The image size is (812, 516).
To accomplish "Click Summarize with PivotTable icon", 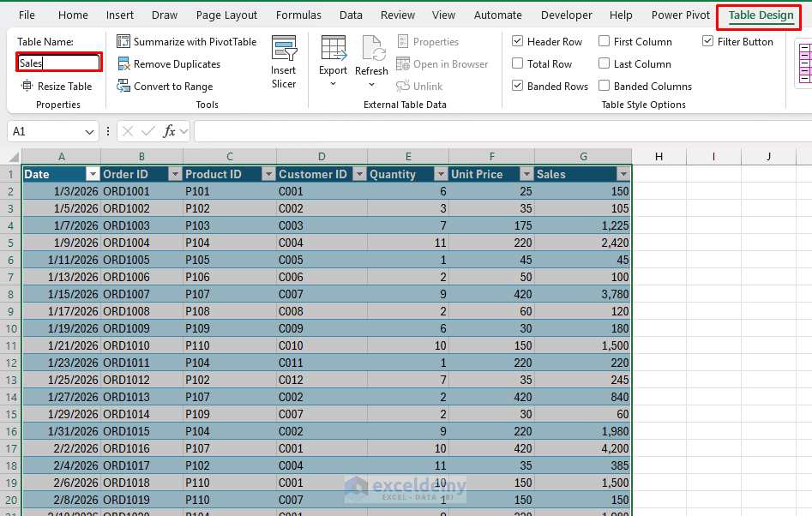I will coord(123,41).
